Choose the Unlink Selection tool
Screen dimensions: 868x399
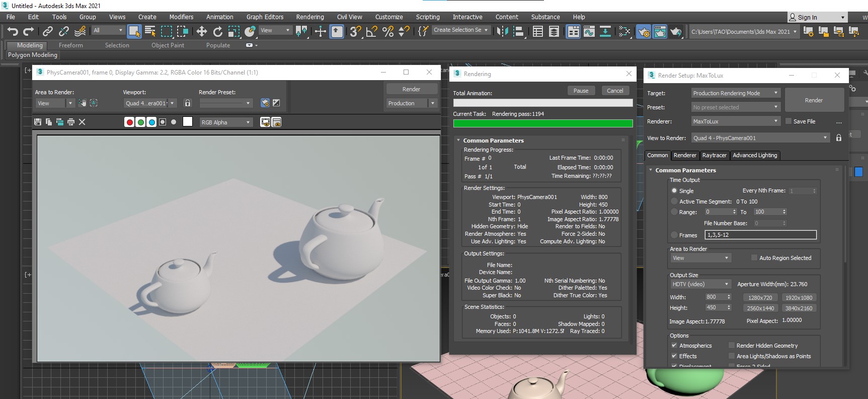[x=64, y=32]
